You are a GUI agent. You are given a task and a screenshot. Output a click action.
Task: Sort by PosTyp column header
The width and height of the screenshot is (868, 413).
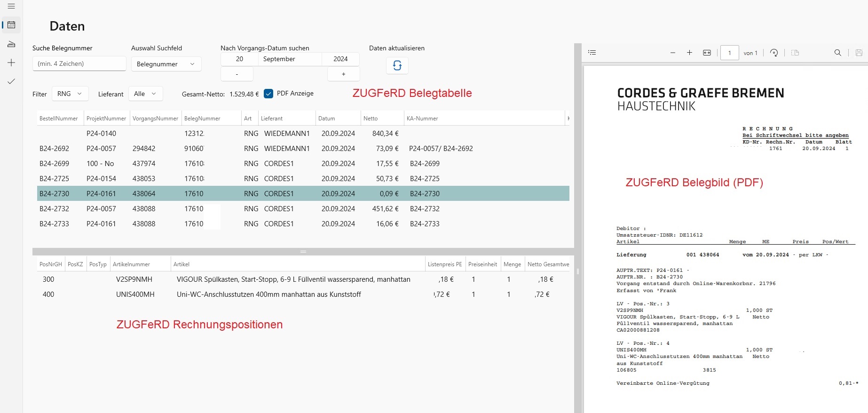click(x=98, y=264)
